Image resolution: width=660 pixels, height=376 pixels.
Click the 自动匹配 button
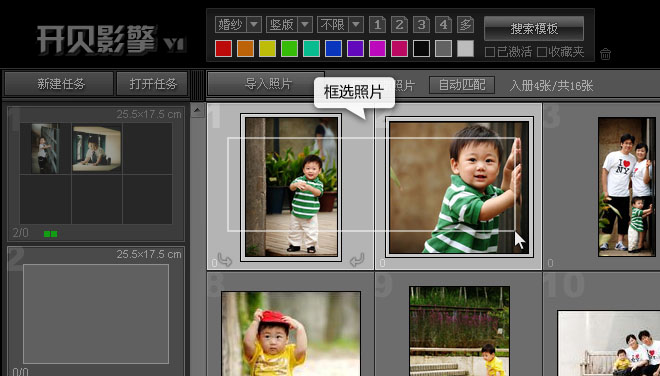coord(462,85)
